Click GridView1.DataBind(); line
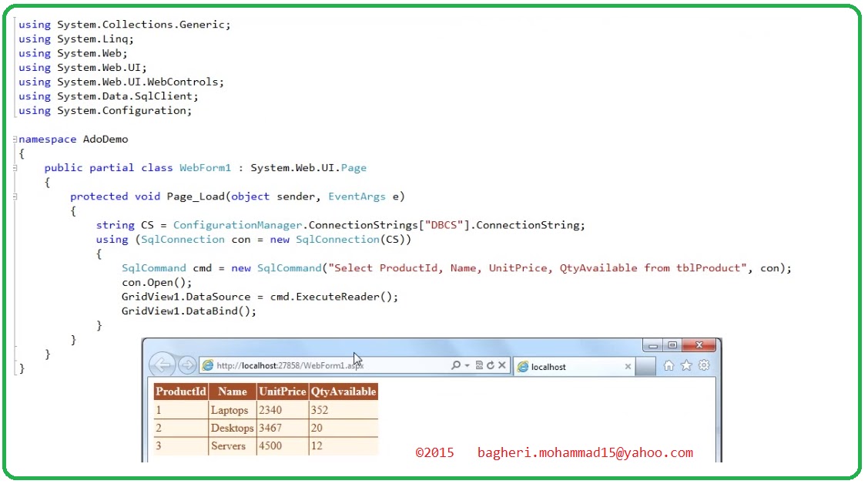The height and width of the screenshot is (484, 868). pyautogui.click(x=189, y=311)
